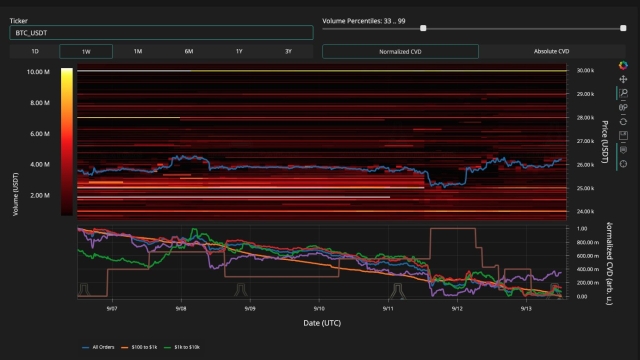Click the 10.00 M volume scale label

coord(38,72)
